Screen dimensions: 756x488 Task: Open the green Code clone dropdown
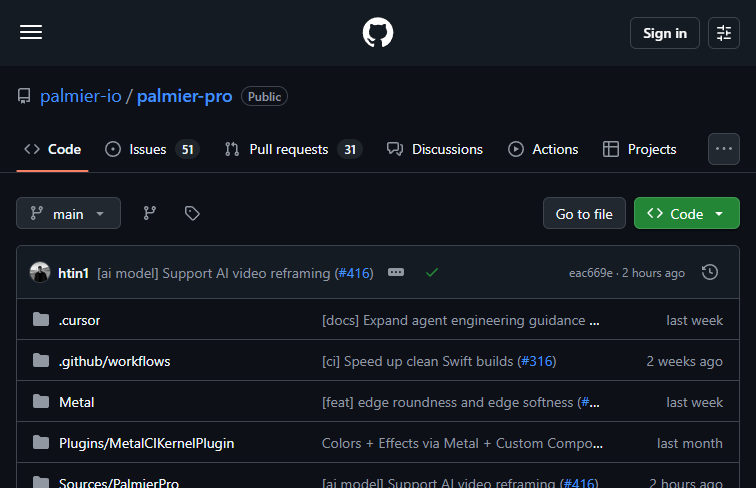tap(687, 213)
